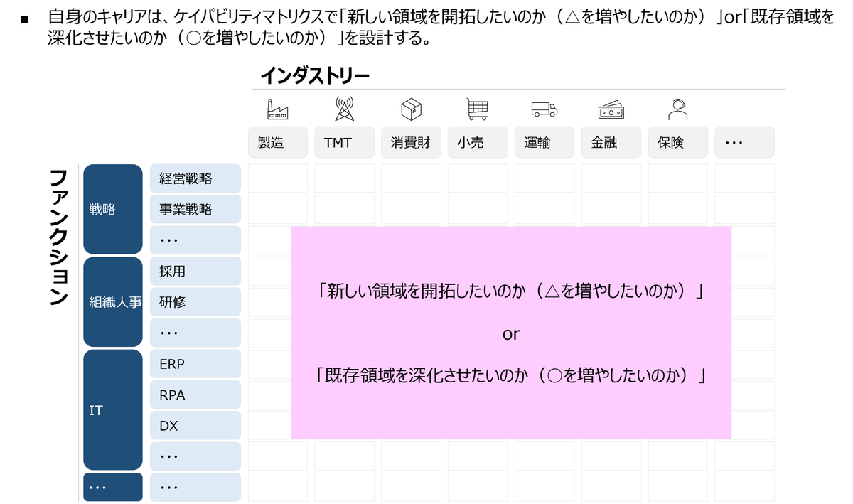Select the 運輸 industry header cell
Viewport: 853px width, 504px height.
pos(544,142)
